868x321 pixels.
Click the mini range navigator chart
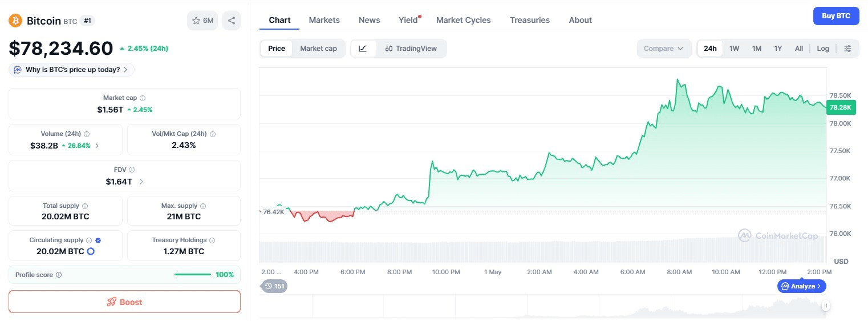[x=542, y=306]
